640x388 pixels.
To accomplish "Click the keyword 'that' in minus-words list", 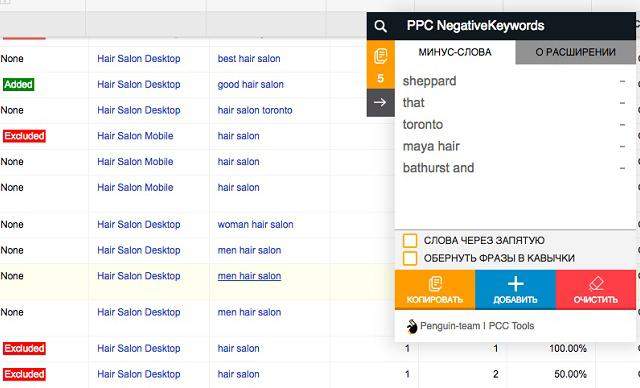I will click(x=413, y=103).
